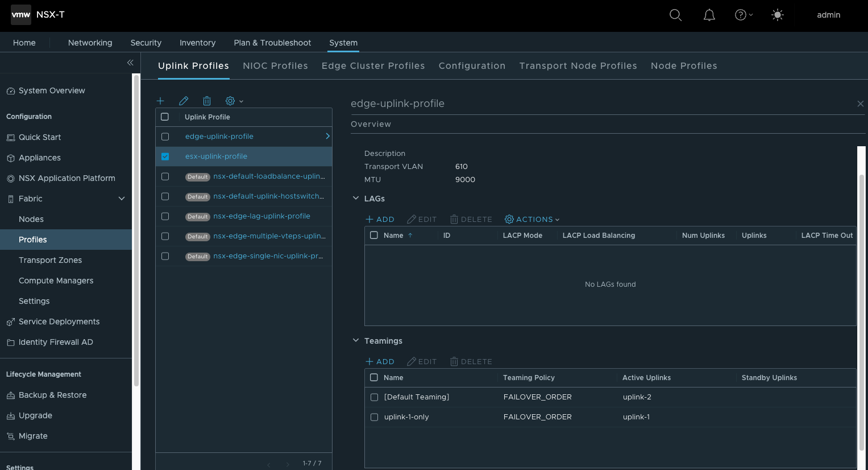Open Upgrade in the sidebar
868x470 pixels.
tap(35, 415)
